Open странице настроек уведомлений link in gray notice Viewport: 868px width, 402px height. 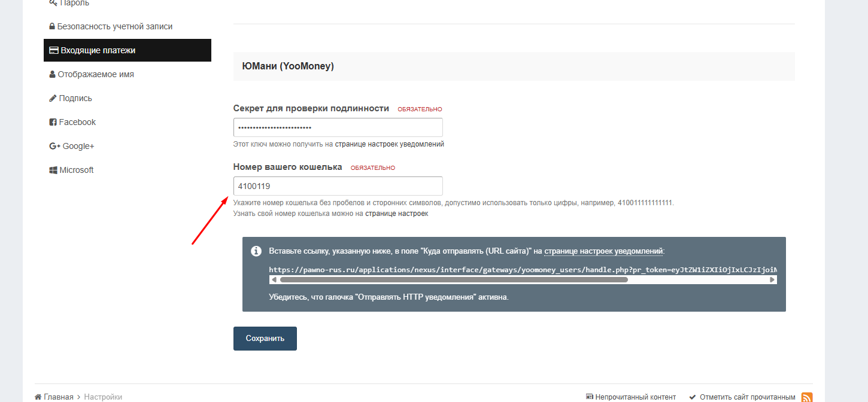[603, 251]
